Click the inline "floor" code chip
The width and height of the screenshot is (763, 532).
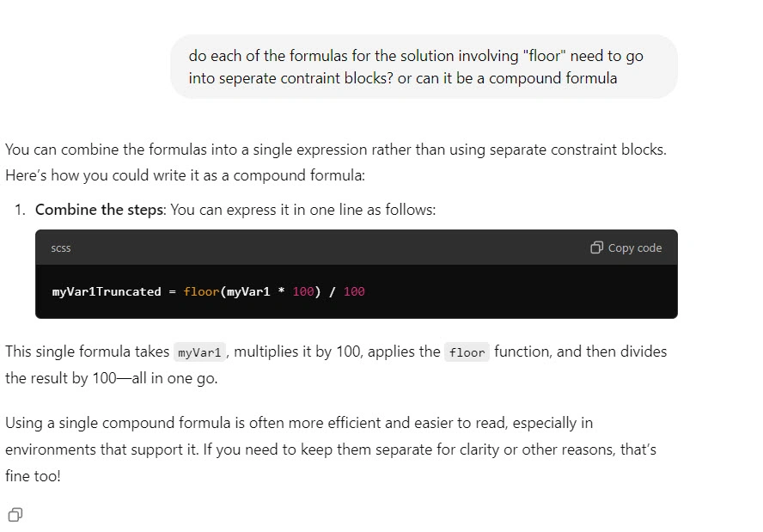coord(467,352)
